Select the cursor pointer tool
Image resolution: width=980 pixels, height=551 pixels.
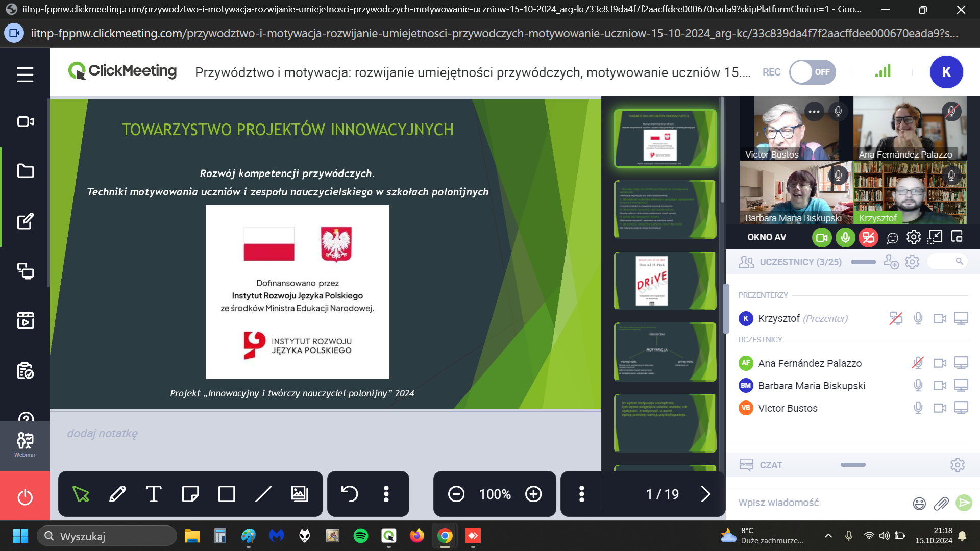(81, 494)
